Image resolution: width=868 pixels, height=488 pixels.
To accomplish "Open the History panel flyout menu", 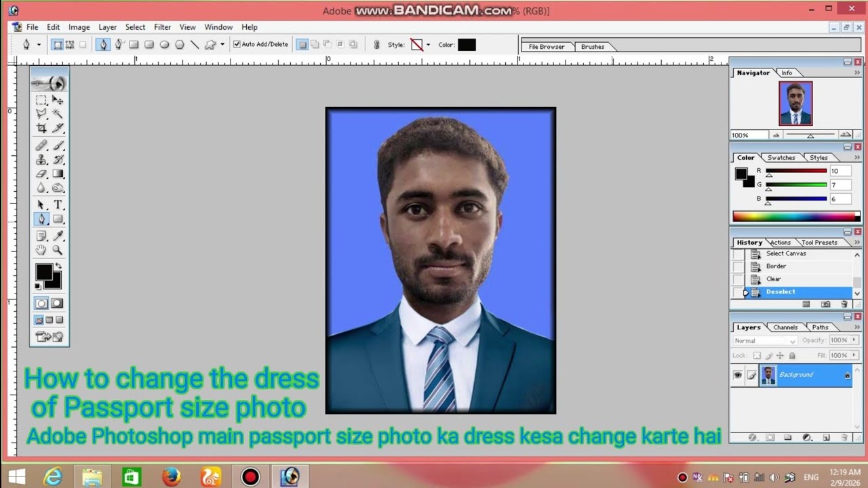I will click(857, 243).
